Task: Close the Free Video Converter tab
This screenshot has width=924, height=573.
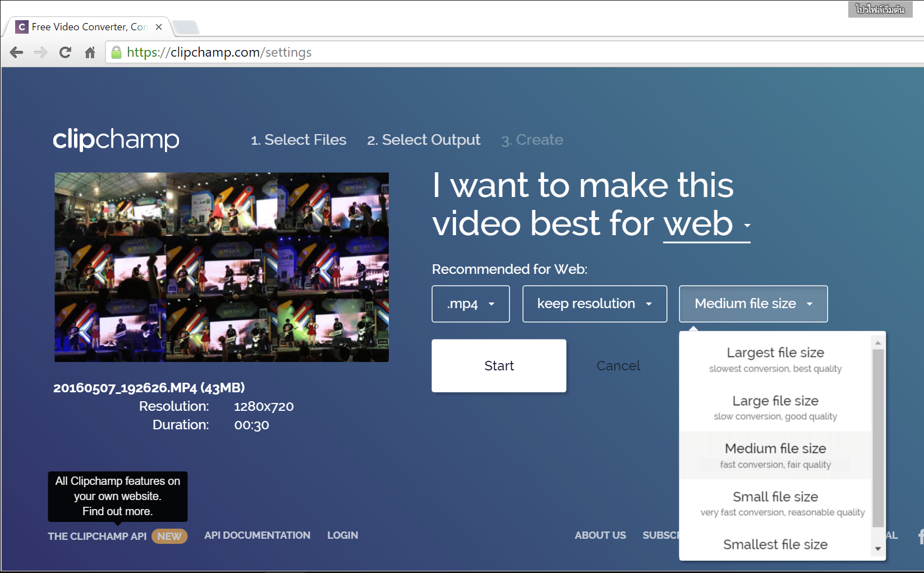Action: (x=159, y=27)
